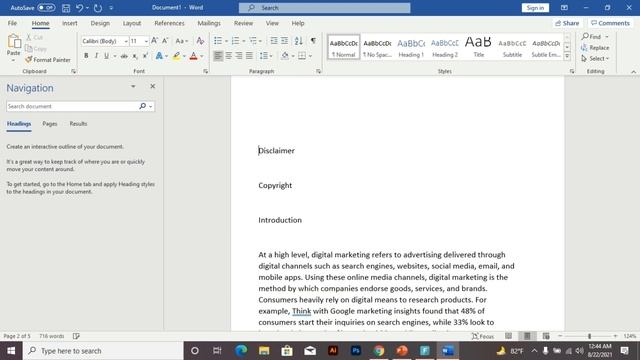Start a numbered list
The image size is (640, 360).
pos(236,41)
